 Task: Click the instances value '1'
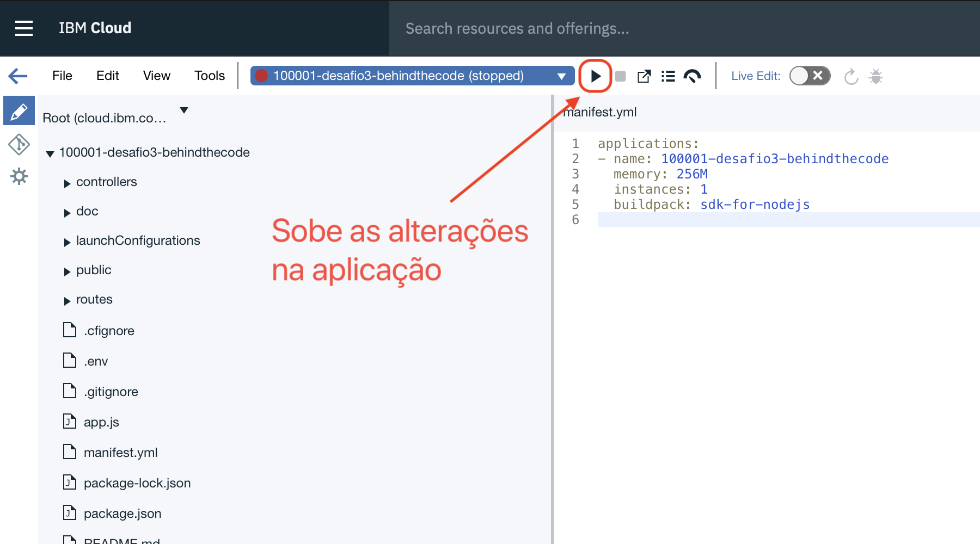click(704, 189)
